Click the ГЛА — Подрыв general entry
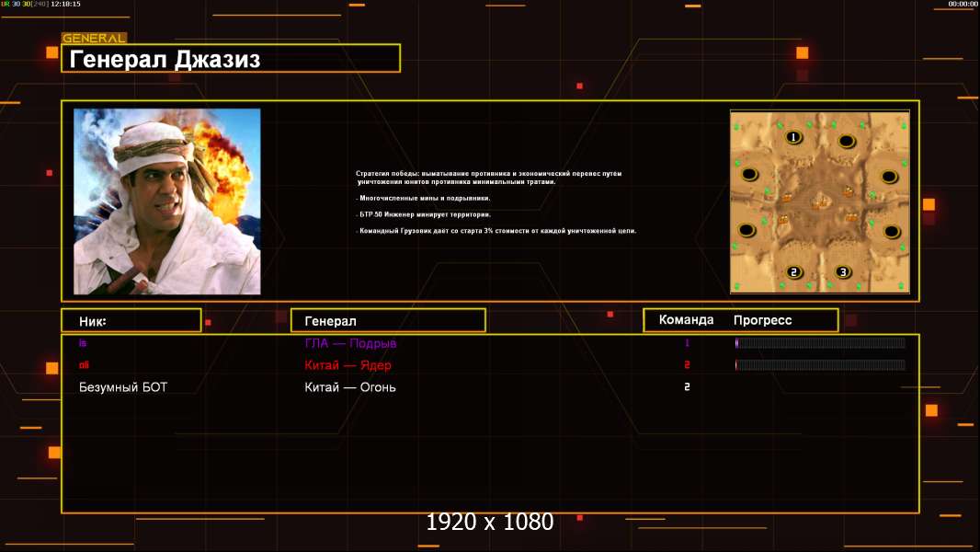The height and width of the screenshot is (552, 980). click(350, 343)
